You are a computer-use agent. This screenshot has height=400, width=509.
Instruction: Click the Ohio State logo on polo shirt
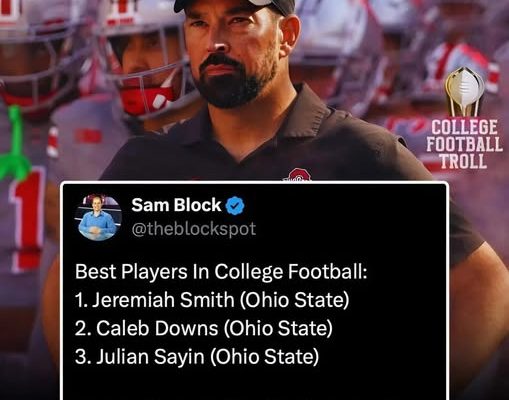(x=299, y=175)
